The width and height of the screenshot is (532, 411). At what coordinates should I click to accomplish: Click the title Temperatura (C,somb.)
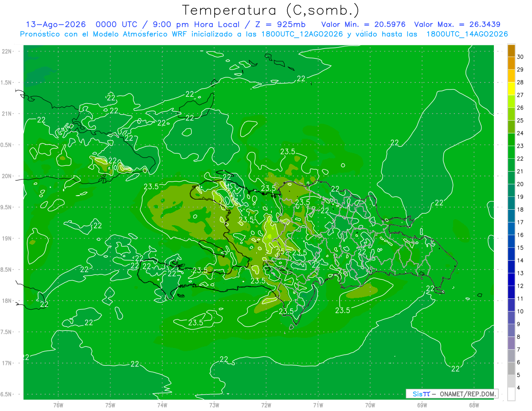click(271, 11)
